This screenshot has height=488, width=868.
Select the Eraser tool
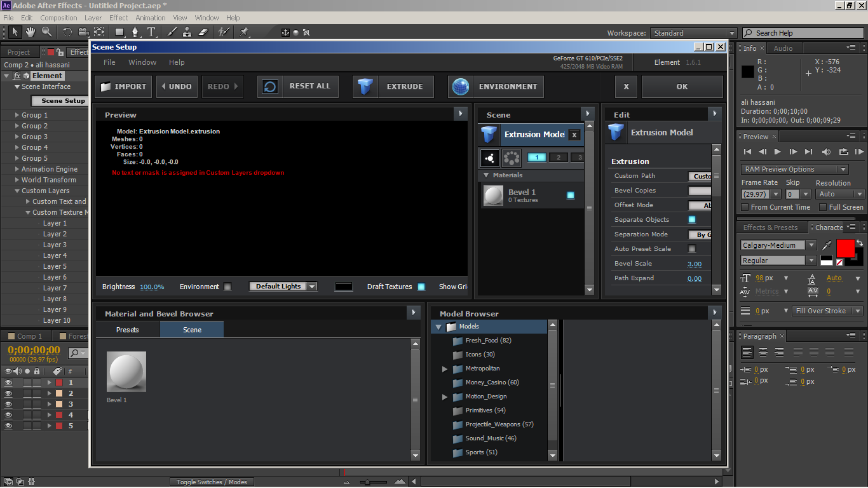[x=203, y=32]
